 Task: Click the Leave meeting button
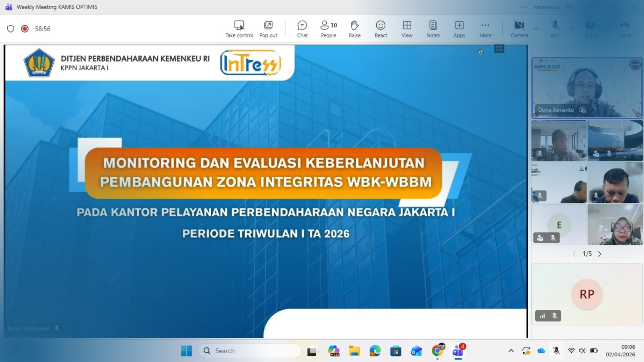coord(624,29)
